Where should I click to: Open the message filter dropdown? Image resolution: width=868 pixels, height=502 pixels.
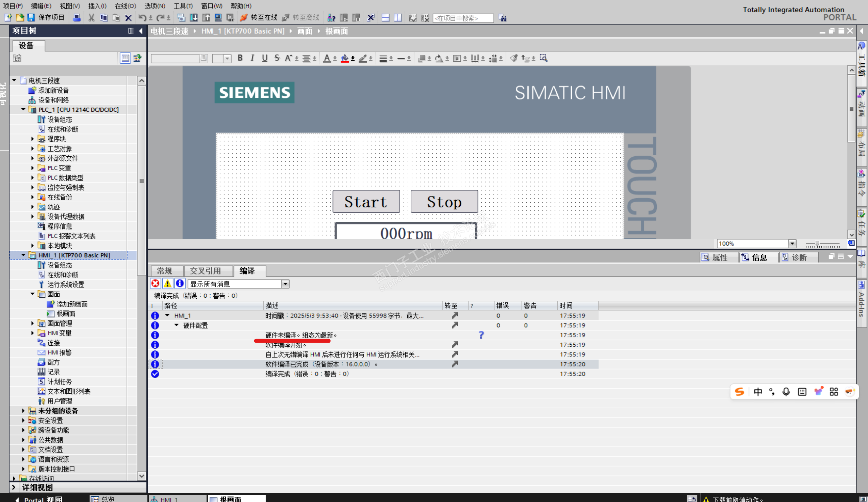(x=285, y=284)
